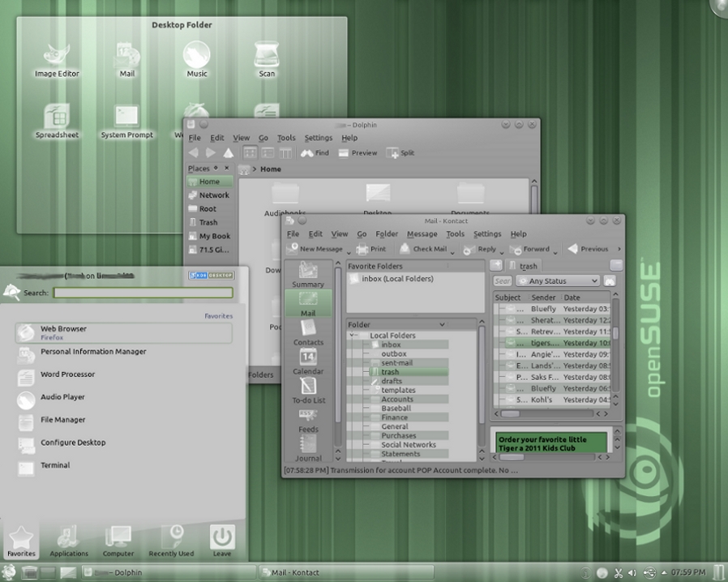This screenshot has height=582, width=728.
Task: Click Kontact message search field
Action: (503, 280)
